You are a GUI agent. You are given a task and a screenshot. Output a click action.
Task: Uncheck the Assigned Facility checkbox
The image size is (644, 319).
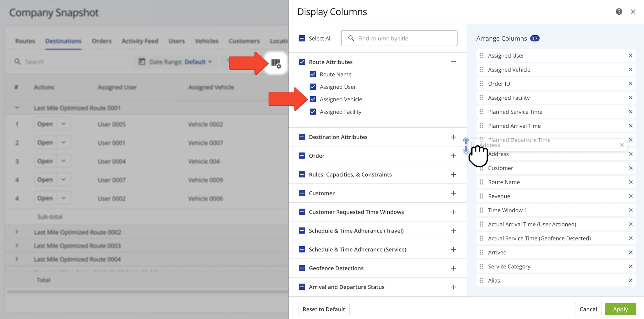point(313,112)
